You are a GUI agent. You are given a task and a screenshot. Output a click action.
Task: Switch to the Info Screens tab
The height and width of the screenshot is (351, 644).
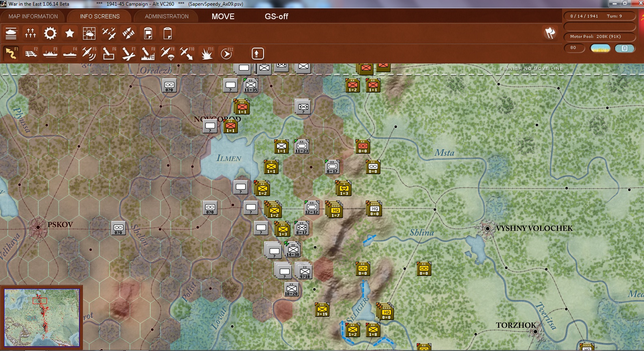point(100,16)
